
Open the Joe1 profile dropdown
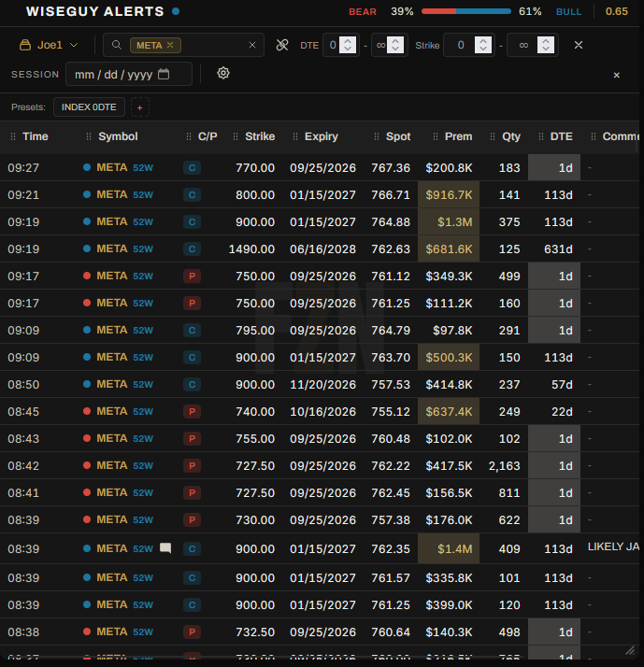pyautogui.click(x=49, y=45)
